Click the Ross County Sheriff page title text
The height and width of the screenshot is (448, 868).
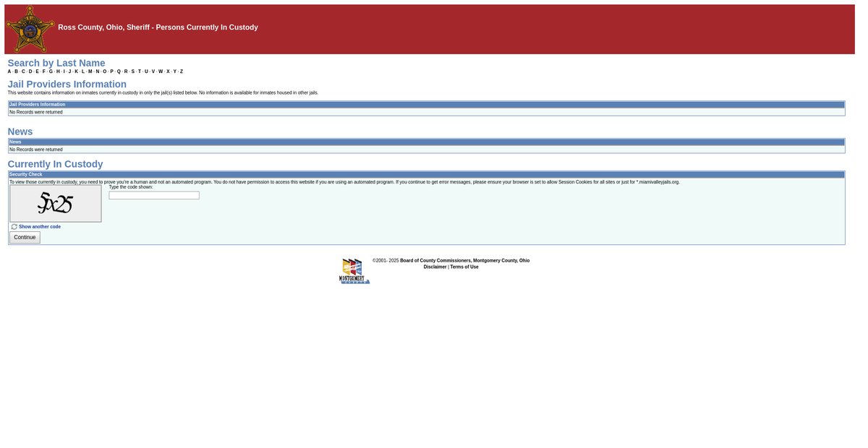click(158, 27)
